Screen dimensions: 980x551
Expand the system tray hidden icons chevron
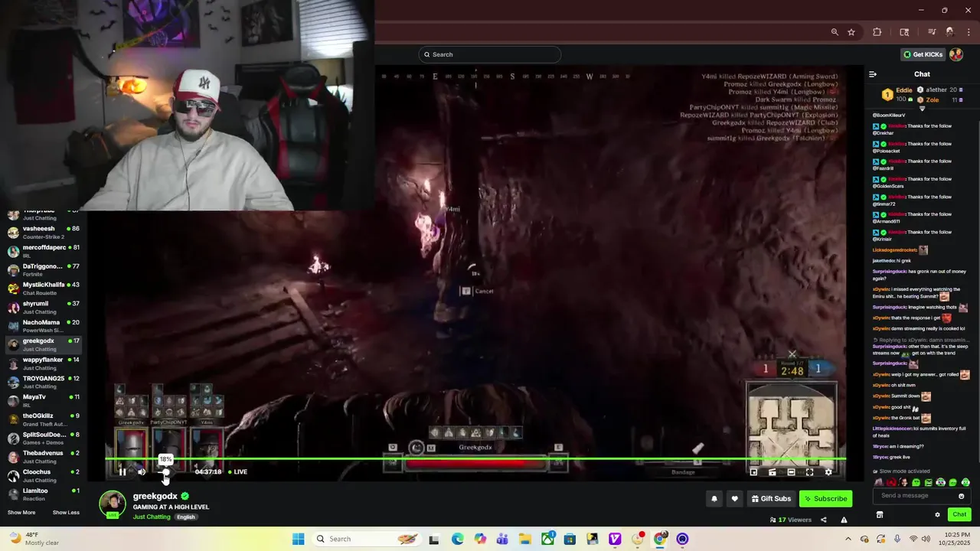[847, 539]
